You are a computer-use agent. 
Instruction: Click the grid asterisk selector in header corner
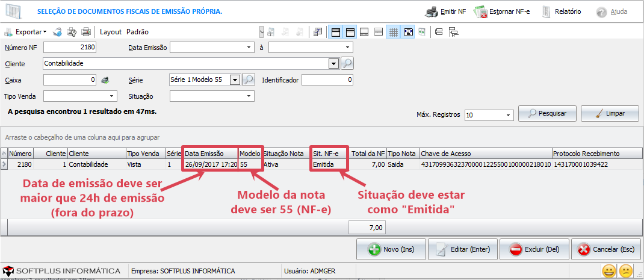tap(4, 154)
